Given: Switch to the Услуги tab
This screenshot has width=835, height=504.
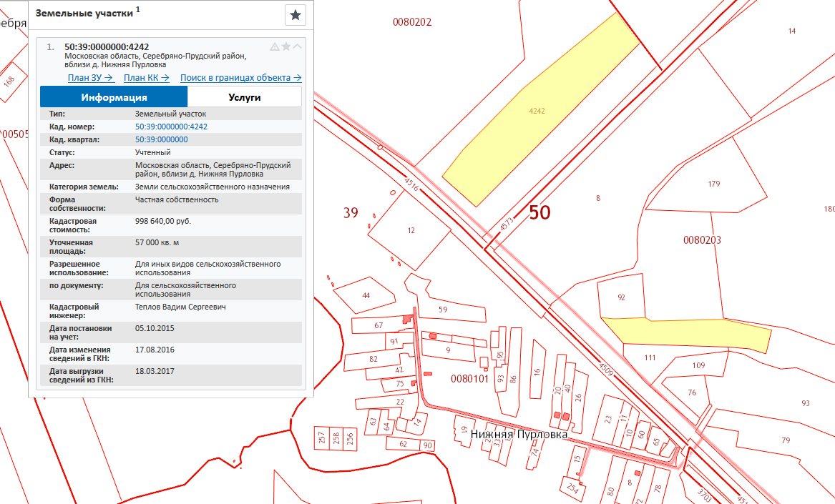Looking at the screenshot, I should [x=245, y=97].
